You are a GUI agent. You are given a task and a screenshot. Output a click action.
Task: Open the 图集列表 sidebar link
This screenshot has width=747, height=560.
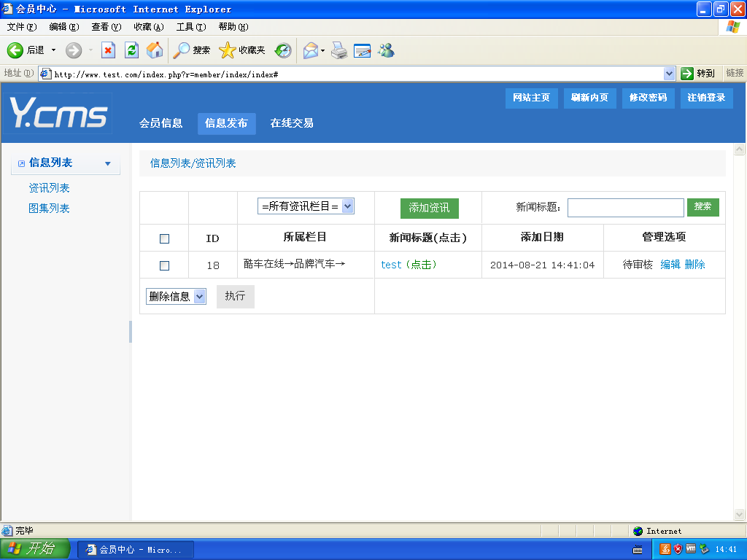pos(49,209)
